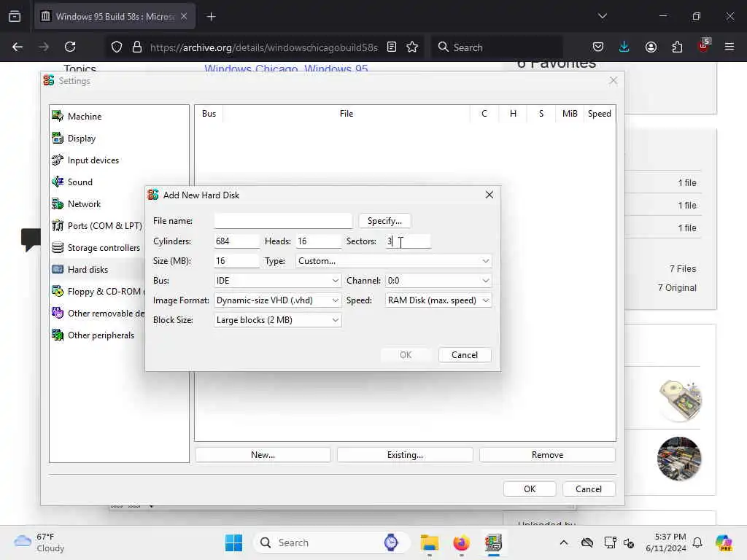
Task: Click the Existing... hard disk button
Action: click(405, 455)
